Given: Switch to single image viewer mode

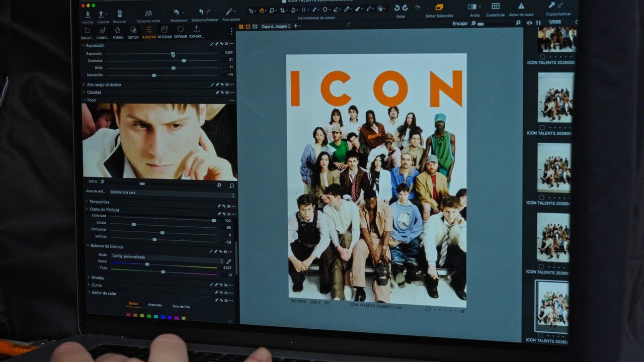Looking at the screenshot, I should click(248, 26).
